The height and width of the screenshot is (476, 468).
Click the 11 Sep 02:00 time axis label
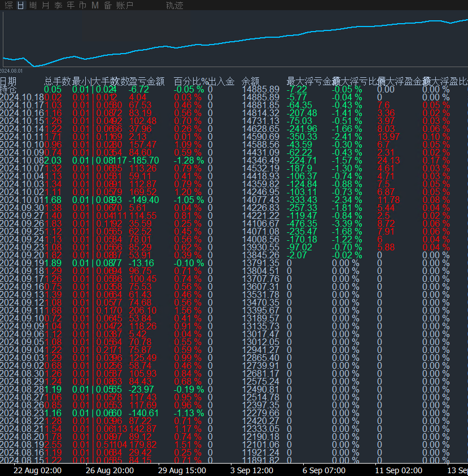click(399, 470)
